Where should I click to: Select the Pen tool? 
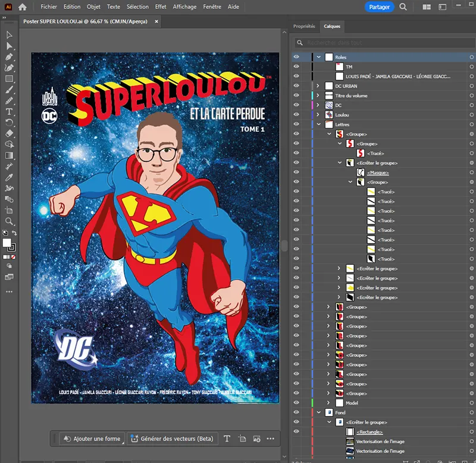click(x=9, y=57)
